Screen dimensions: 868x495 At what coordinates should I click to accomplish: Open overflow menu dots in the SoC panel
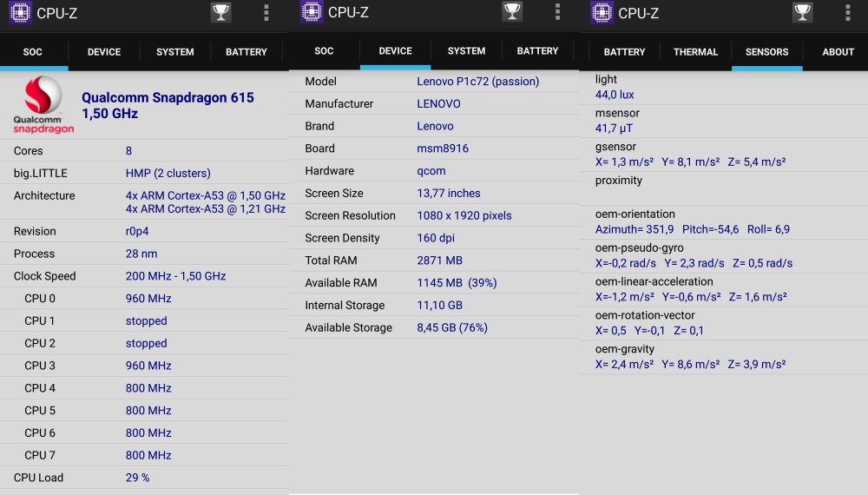[x=266, y=12]
